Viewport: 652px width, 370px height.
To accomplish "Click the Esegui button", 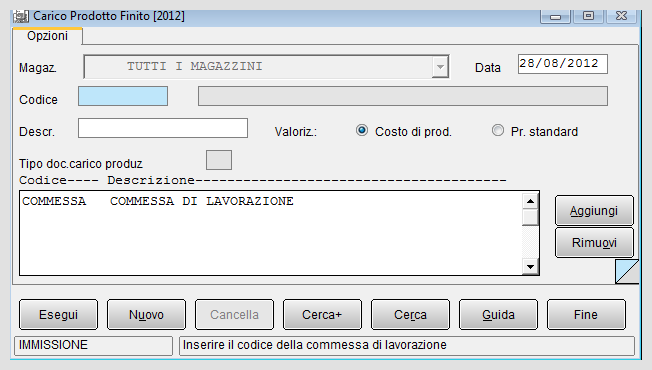I will [x=59, y=315].
